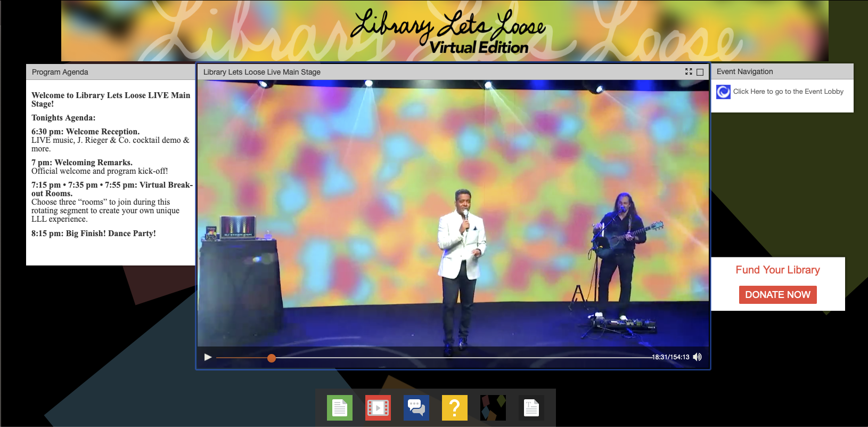
Task: Play the Main Stage video
Action: 208,357
